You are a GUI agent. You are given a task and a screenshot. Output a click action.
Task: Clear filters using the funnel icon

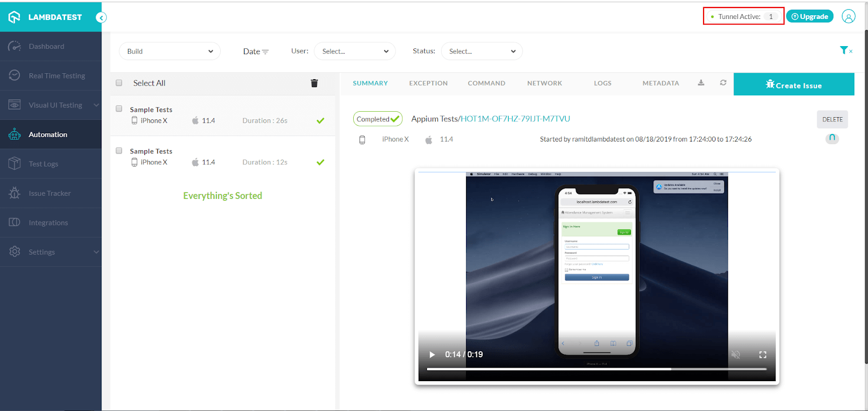coord(845,50)
